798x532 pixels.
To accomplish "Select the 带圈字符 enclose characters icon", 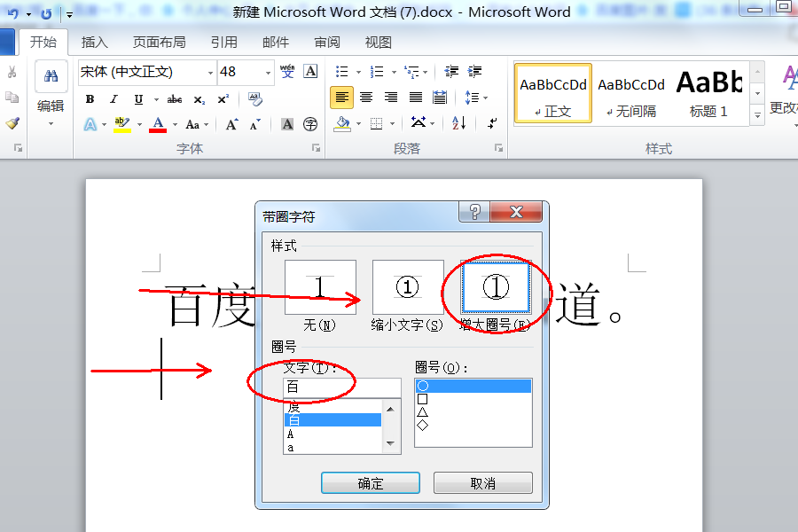I will (309, 123).
